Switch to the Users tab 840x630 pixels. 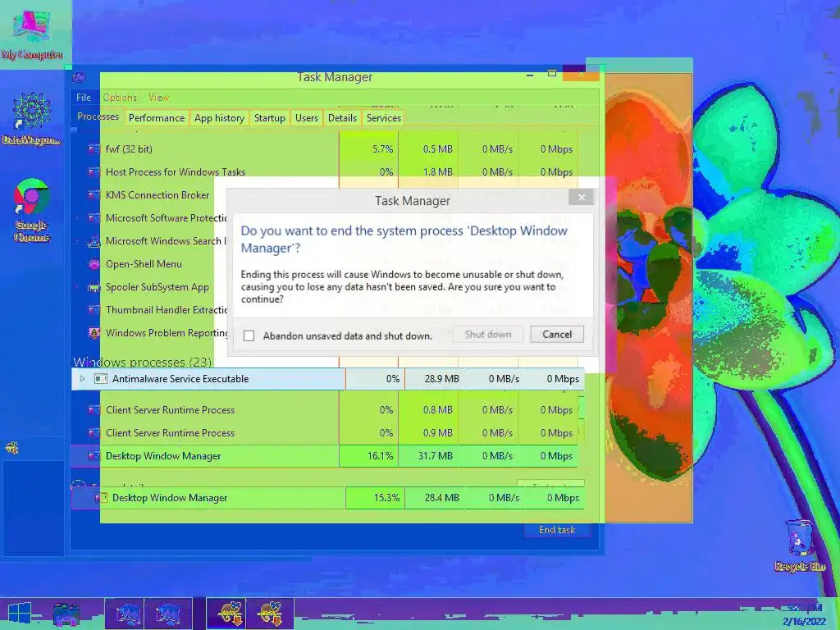click(x=307, y=118)
